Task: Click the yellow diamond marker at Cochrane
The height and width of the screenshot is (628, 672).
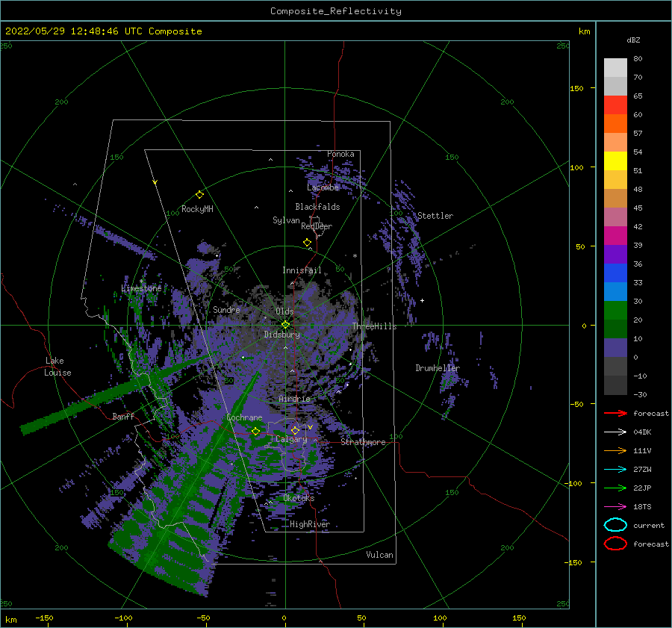Action: 256,432
